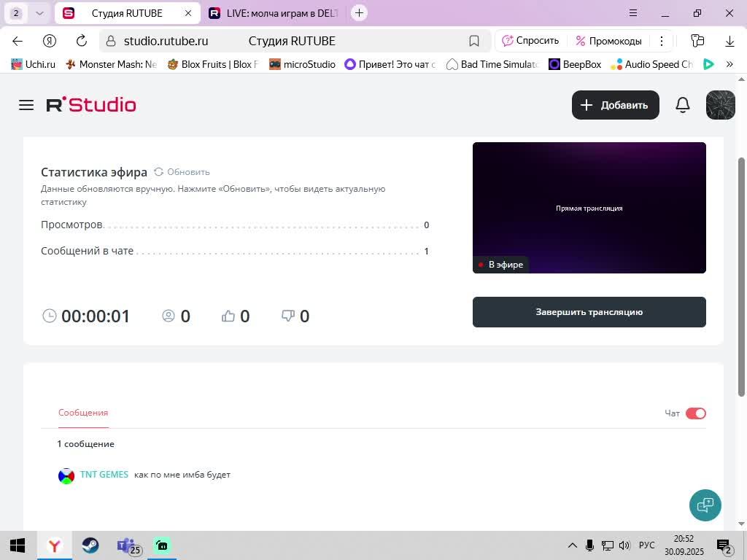
Task: Select the Студия RUTUBE browser tab
Action: (125, 13)
